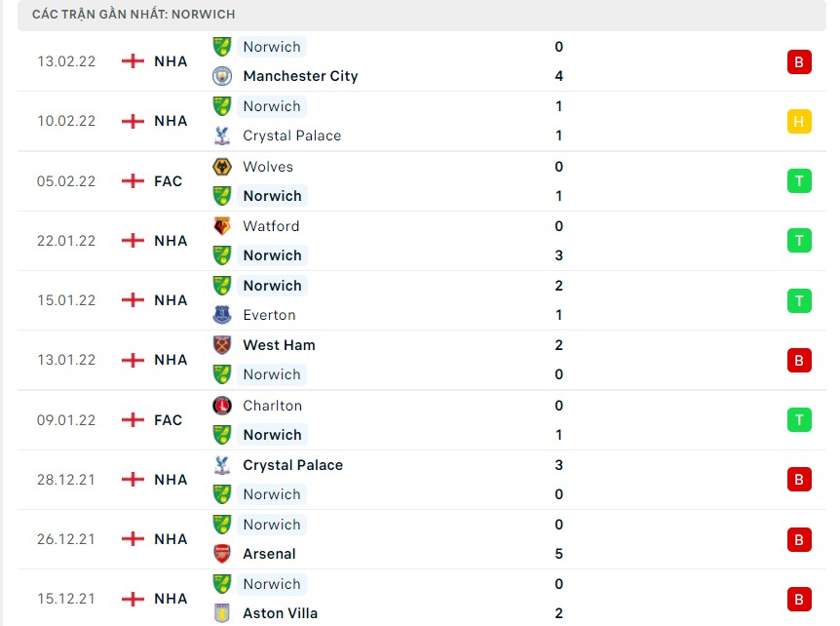Click the green T badge for the Wolves match
840x626 pixels.
click(799, 180)
